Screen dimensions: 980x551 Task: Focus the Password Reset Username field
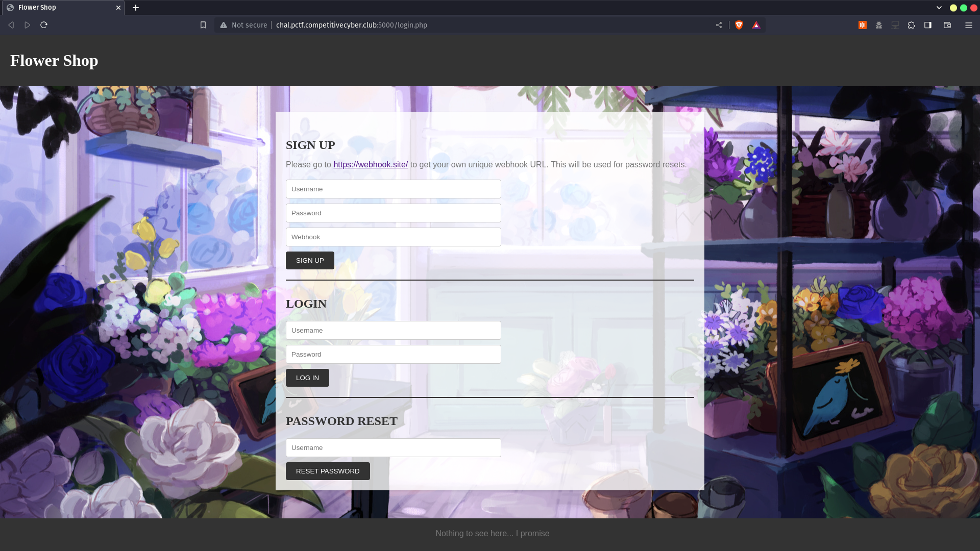[394, 447]
